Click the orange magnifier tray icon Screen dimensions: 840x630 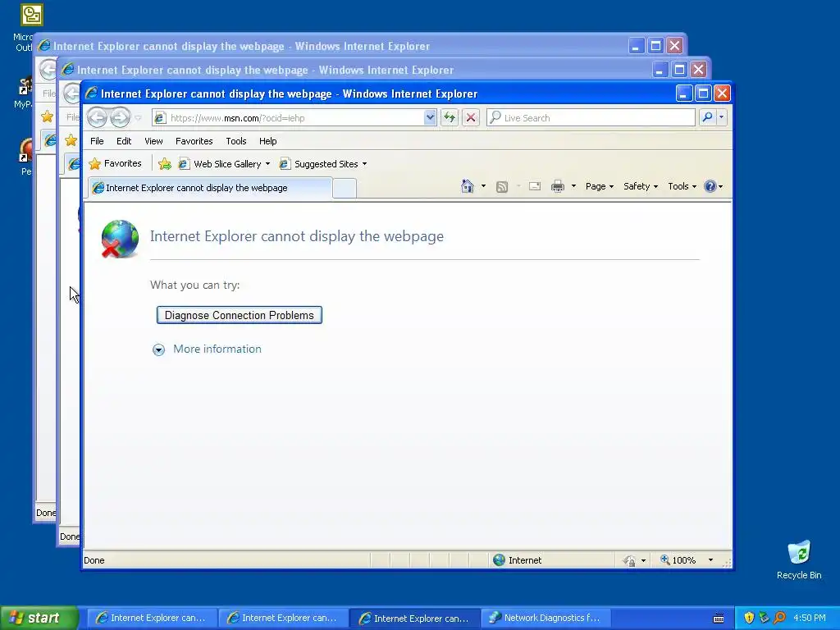pyautogui.click(x=779, y=618)
